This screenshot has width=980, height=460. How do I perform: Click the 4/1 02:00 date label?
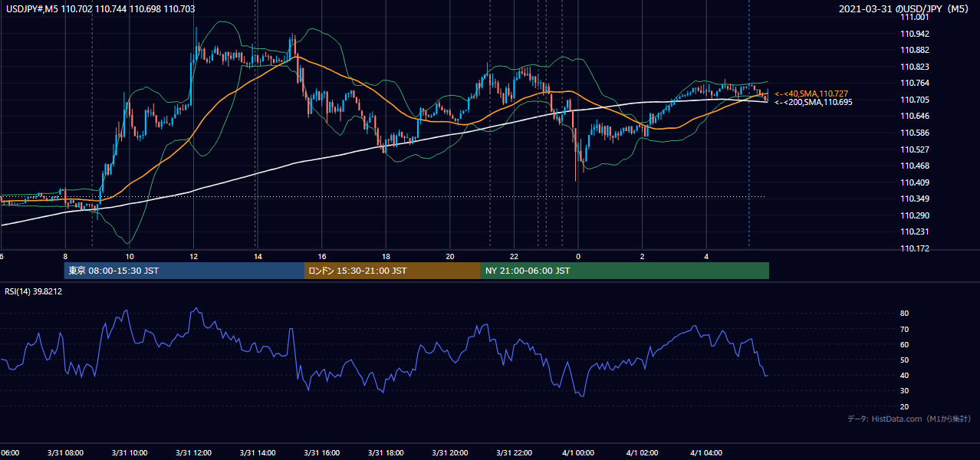643,453
